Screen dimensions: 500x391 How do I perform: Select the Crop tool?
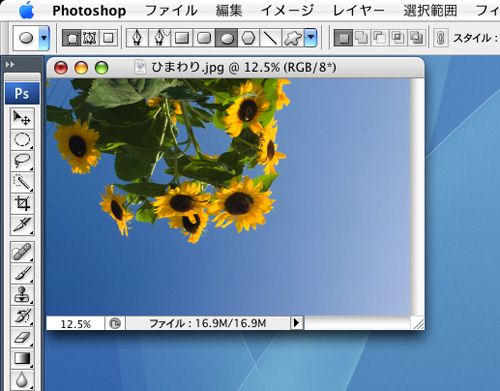(x=22, y=204)
